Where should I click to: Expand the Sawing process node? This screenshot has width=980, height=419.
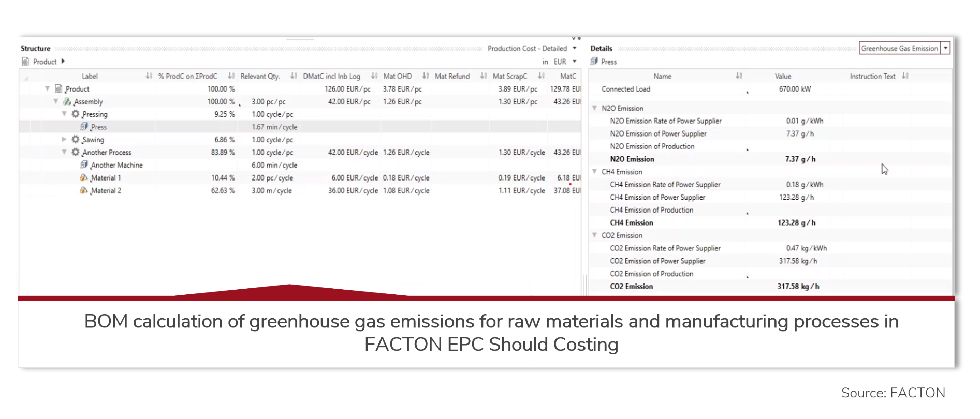point(64,140)
